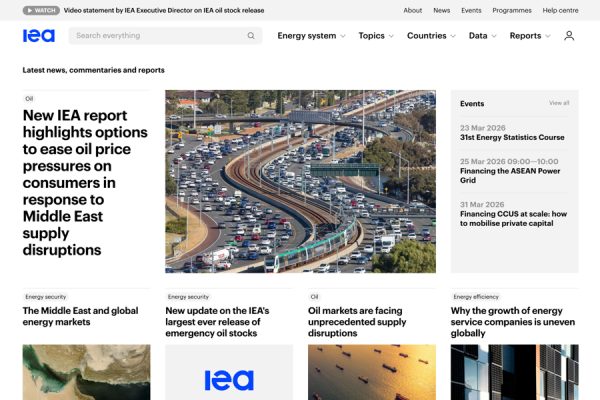Expand the Countries dropdown
The height and width of the screenshot is (400, 600).
click(431, 36)
